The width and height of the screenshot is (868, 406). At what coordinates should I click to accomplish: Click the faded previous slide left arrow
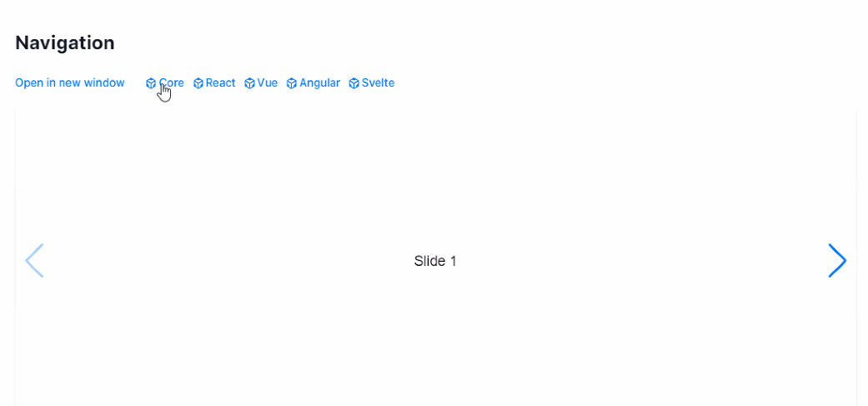click(34, 261)
